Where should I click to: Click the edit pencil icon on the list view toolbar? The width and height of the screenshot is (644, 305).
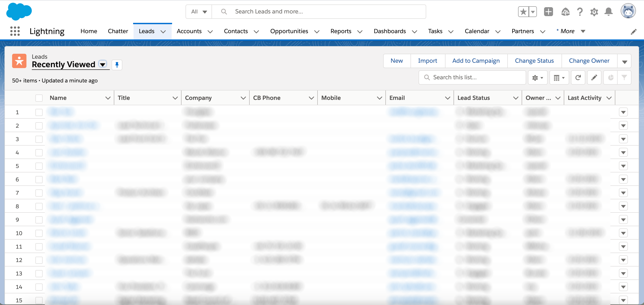coord(594,77)
